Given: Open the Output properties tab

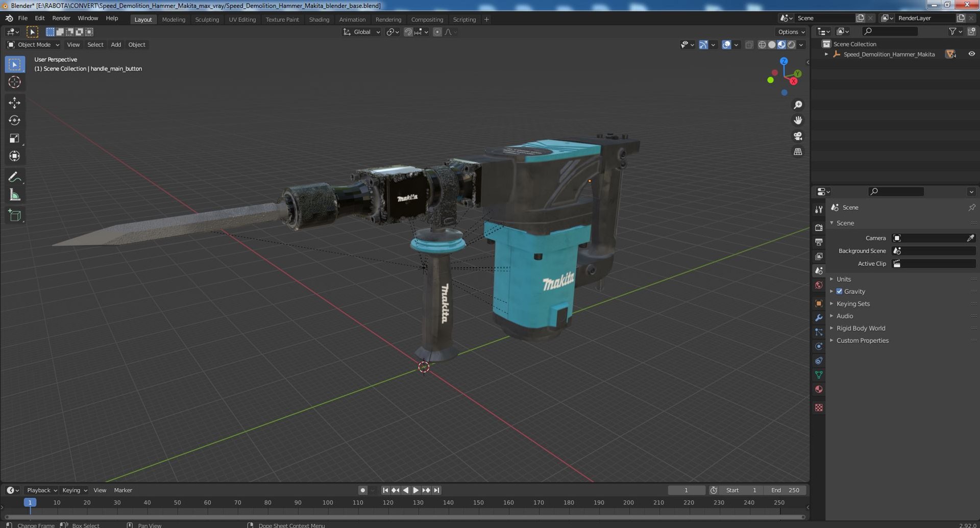Looking at the screenshot, I should point(819,242).
